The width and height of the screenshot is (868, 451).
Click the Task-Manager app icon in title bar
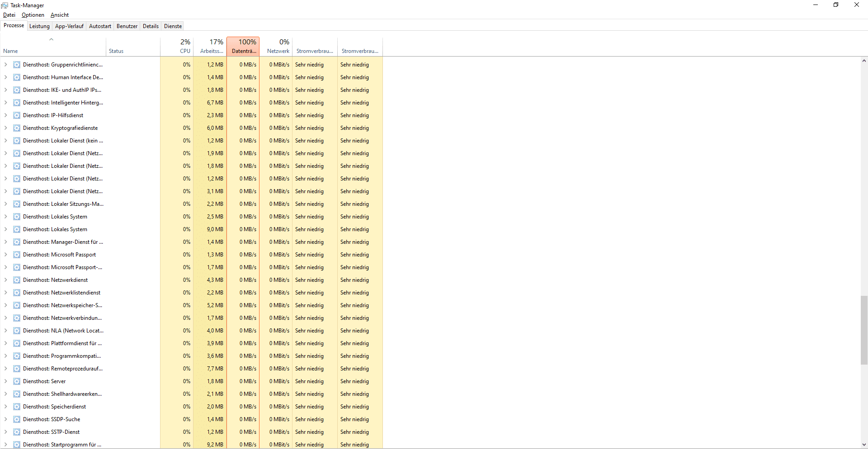(x=5, y=5)
